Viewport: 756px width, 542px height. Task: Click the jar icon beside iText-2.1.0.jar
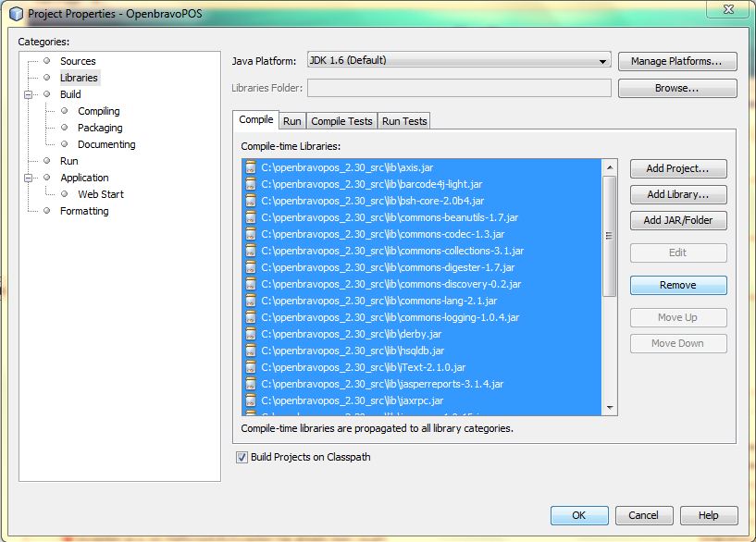(x=251, y=367)
